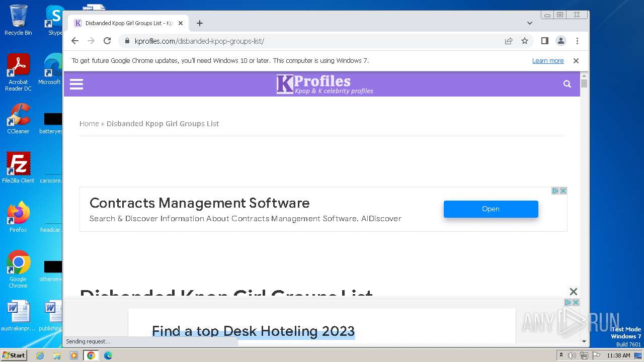
Task: Open the Acrobat Reader DC shortcut
Action: click(18, 72)
